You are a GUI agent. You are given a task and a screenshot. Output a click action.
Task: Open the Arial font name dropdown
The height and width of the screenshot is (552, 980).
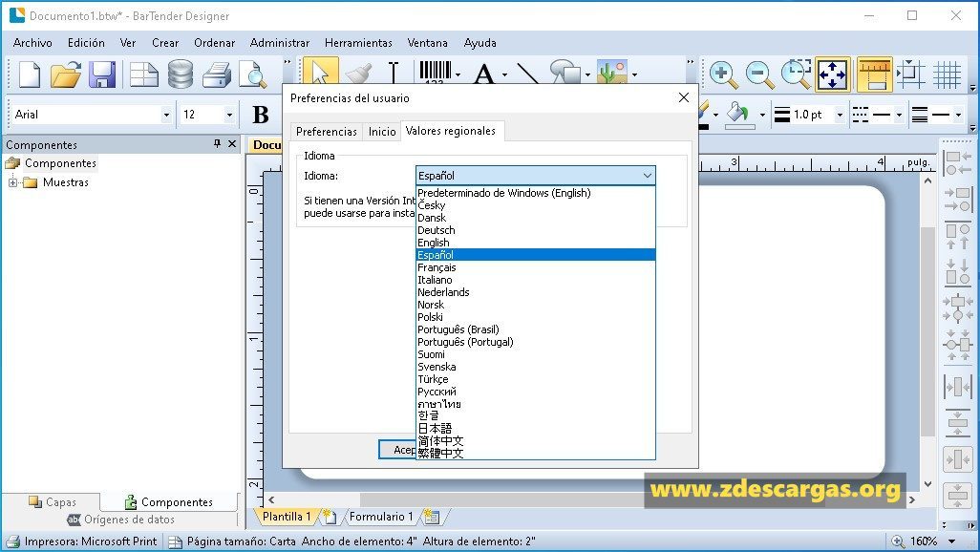(165, 115)
